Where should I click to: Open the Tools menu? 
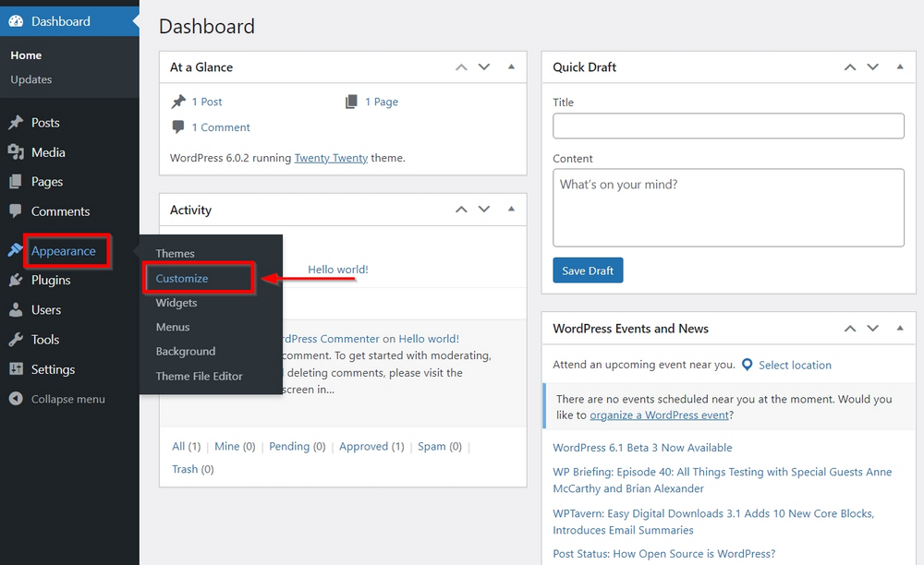point(45,340)
